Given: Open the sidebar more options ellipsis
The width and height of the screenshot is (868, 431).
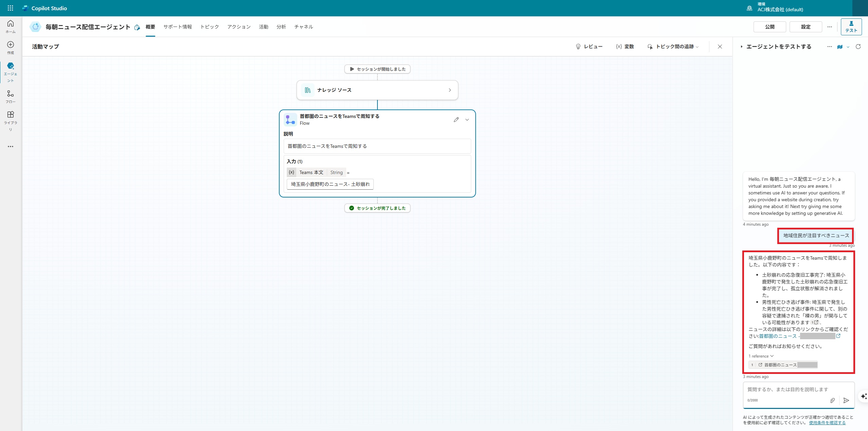Looking at the screenshot, I should (11, 146).
